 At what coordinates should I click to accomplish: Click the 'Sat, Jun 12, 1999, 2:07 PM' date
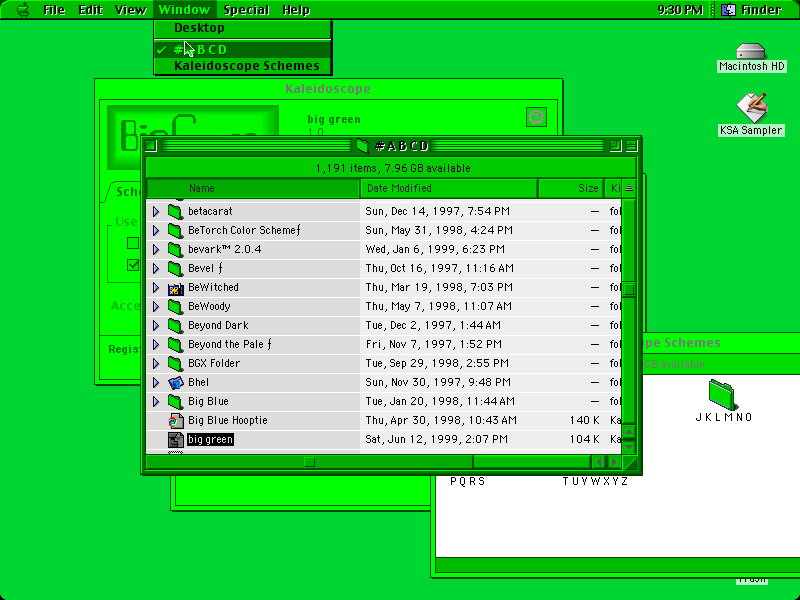(x=436, y=439)
